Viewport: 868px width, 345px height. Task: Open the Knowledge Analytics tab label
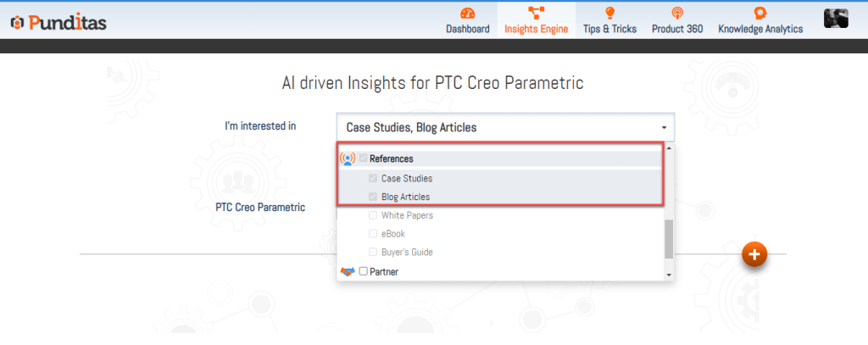point(760,29)
